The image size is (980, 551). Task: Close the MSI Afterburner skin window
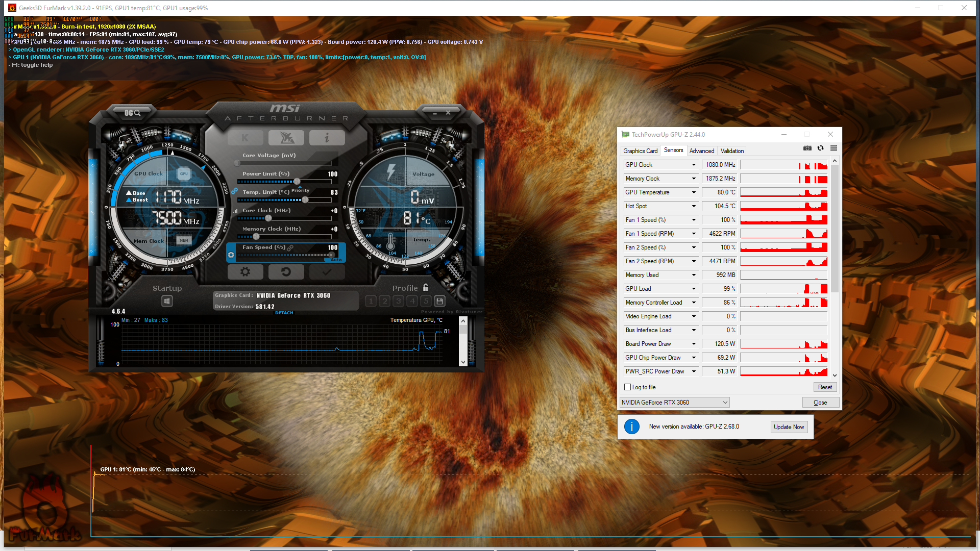pyautogui.click(x=448, y=113)
